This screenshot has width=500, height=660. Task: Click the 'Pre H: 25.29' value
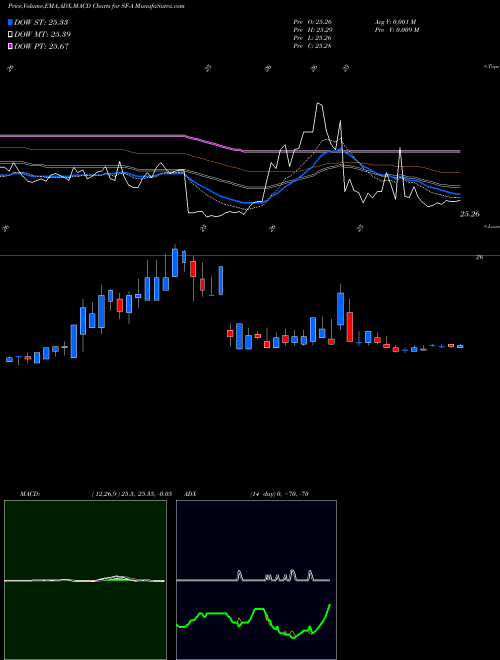313,30
